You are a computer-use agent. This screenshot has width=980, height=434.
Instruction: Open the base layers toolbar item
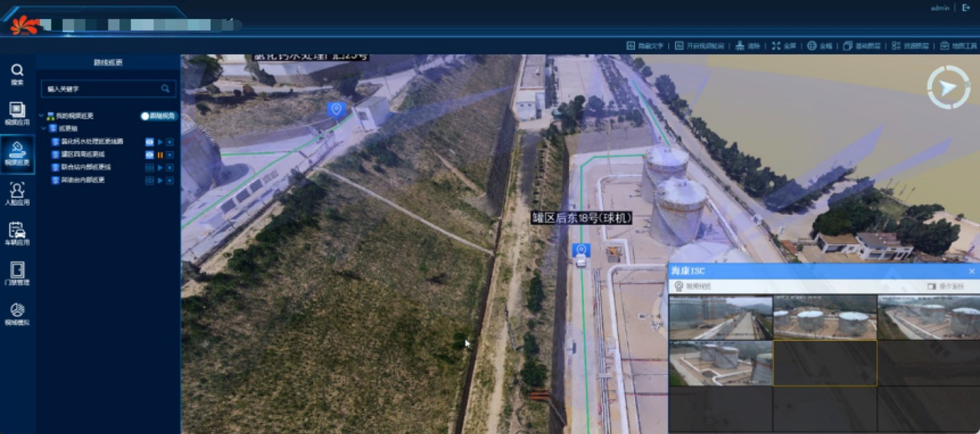862,46
